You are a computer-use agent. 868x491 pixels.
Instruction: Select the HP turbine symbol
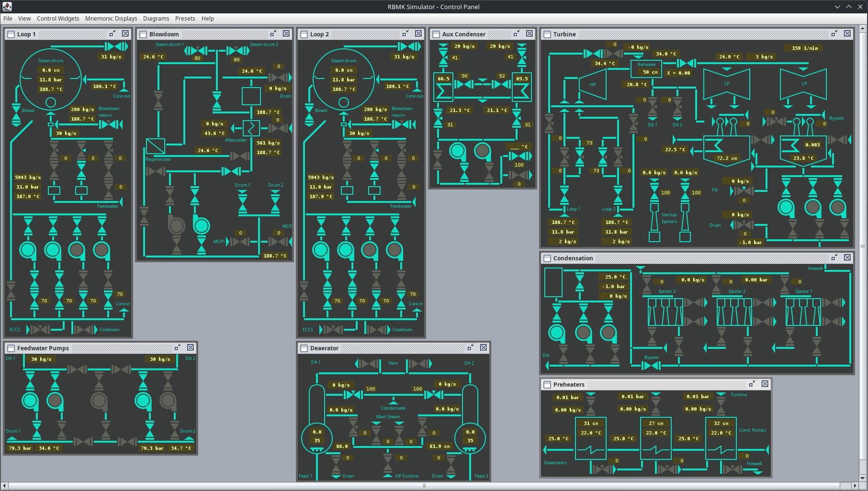tap(592, 85)
